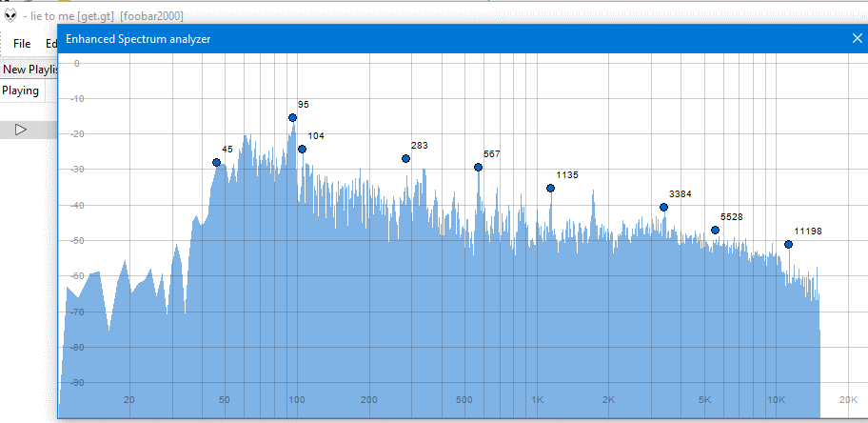868x423 pixels.
Task: Click the 5528 Hz peak marker dot
Action: [x=715, y=230]
